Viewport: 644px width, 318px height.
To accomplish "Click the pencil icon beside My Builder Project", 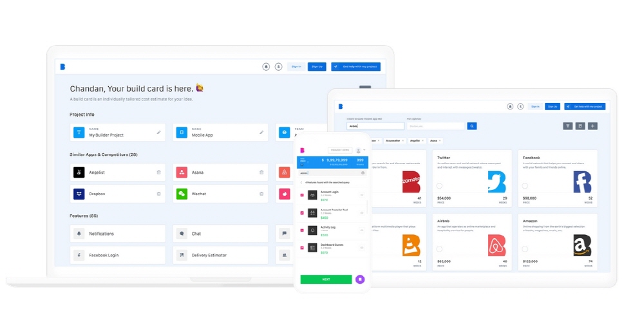I will click(158, 133).
